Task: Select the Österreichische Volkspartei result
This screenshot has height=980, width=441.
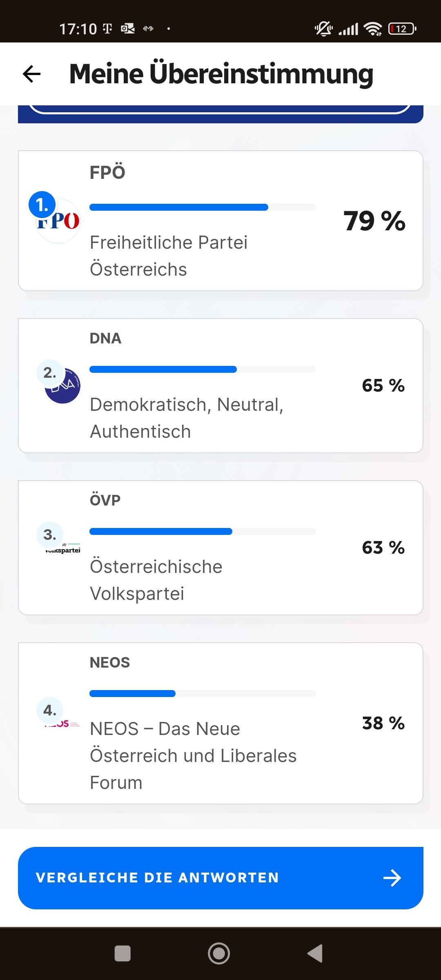Action: pos(220,548)
